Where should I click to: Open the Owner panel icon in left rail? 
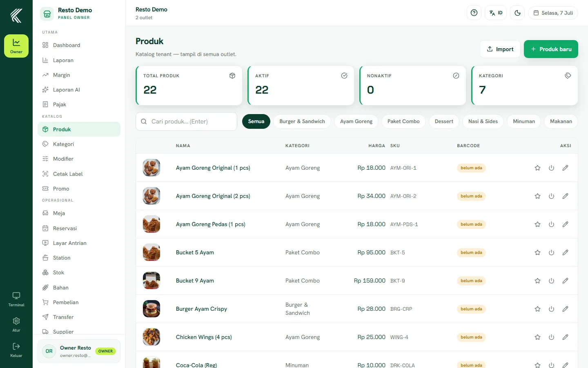coord(16,46)
